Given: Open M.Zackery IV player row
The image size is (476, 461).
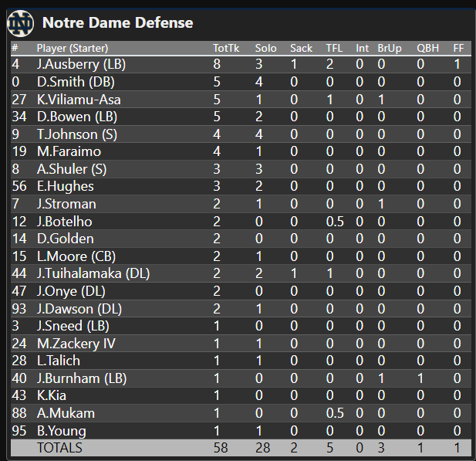Looking at the screenshot, I should [76, 343].
